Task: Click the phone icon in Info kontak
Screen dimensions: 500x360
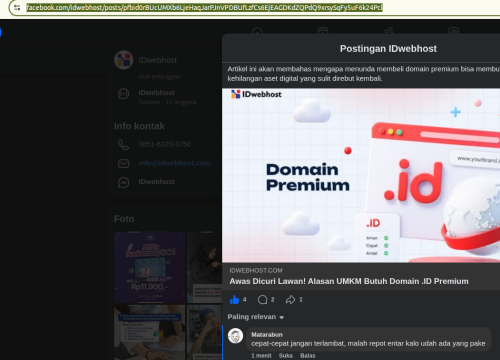Action: pyautogui.click(x=124, y=144)
